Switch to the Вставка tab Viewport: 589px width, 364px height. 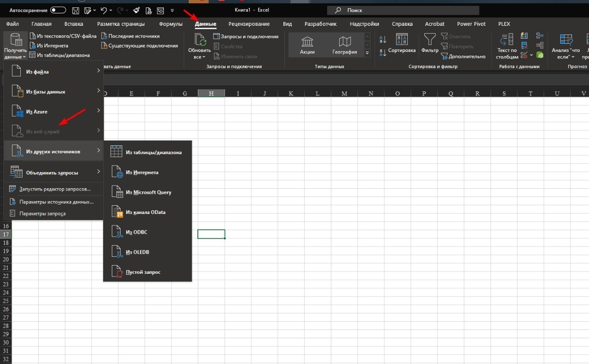tap(74, 24)
